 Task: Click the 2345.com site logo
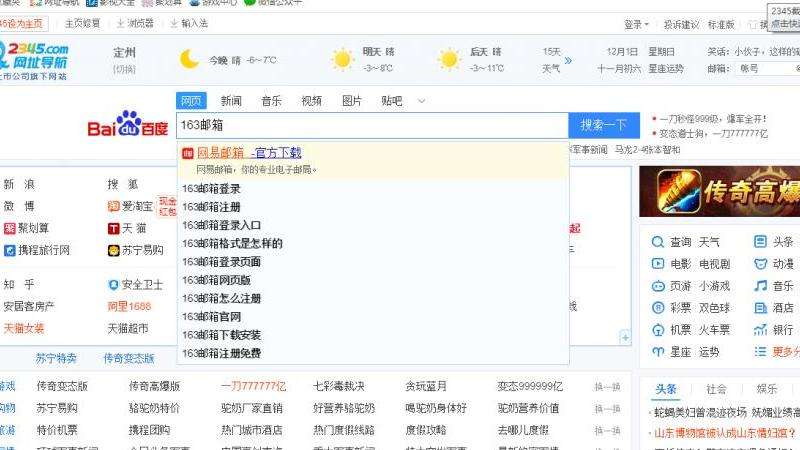point(34,60)
